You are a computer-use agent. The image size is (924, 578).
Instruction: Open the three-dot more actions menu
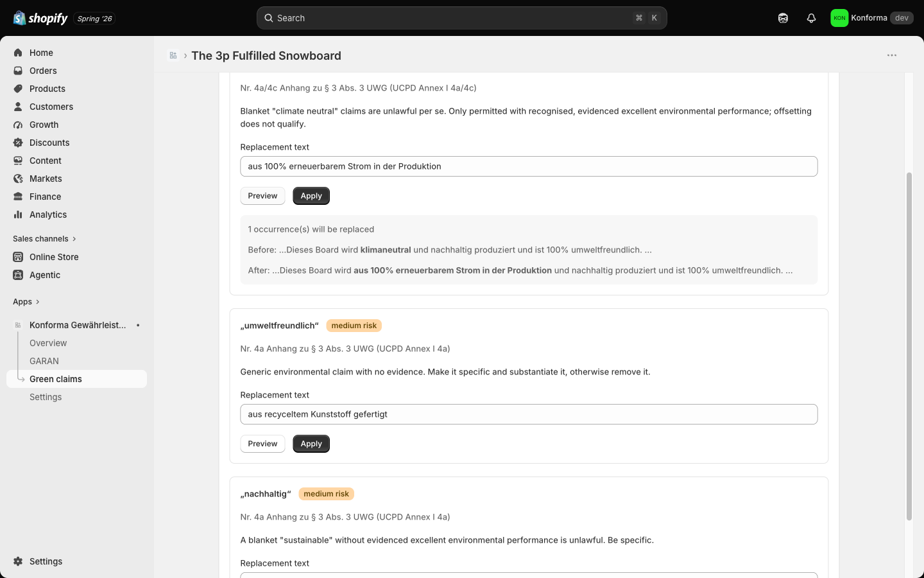coord(892,55)
